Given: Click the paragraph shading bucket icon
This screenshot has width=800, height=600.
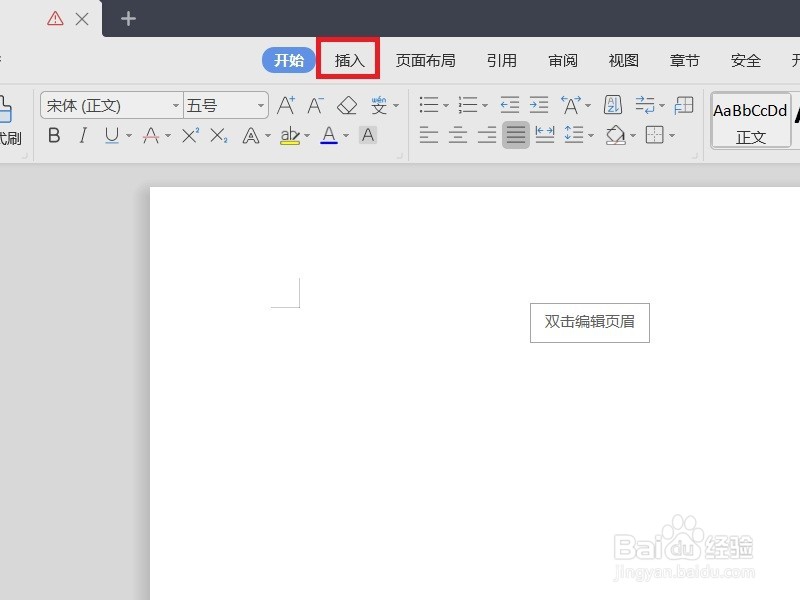Looking at the screenshot, I should point(615,135).
